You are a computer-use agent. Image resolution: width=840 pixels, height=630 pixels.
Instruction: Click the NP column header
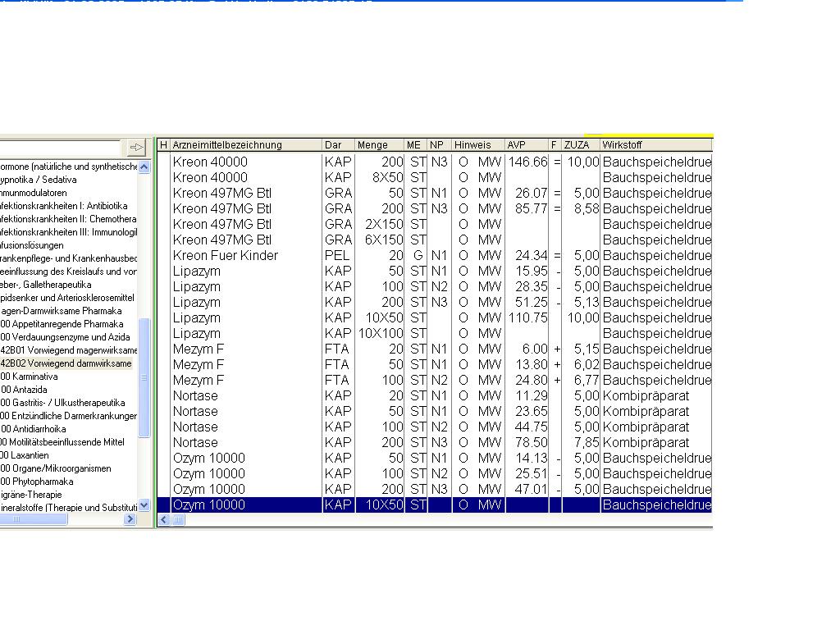point(440,144)
